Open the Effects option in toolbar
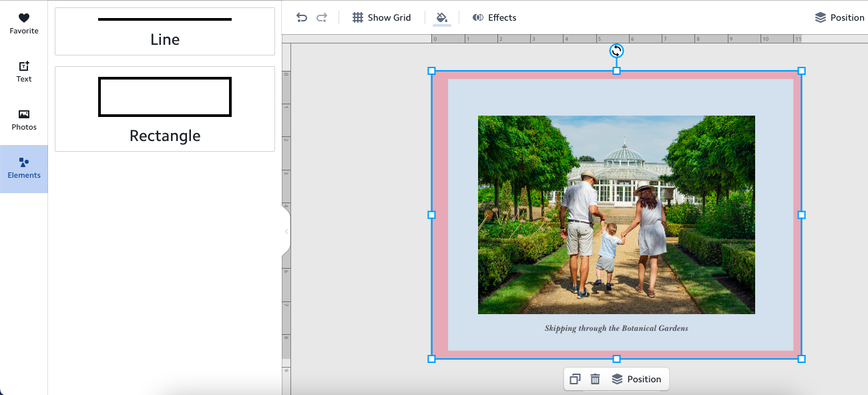Viewport: 868px width, 395px height. click(x=494, y=17)
